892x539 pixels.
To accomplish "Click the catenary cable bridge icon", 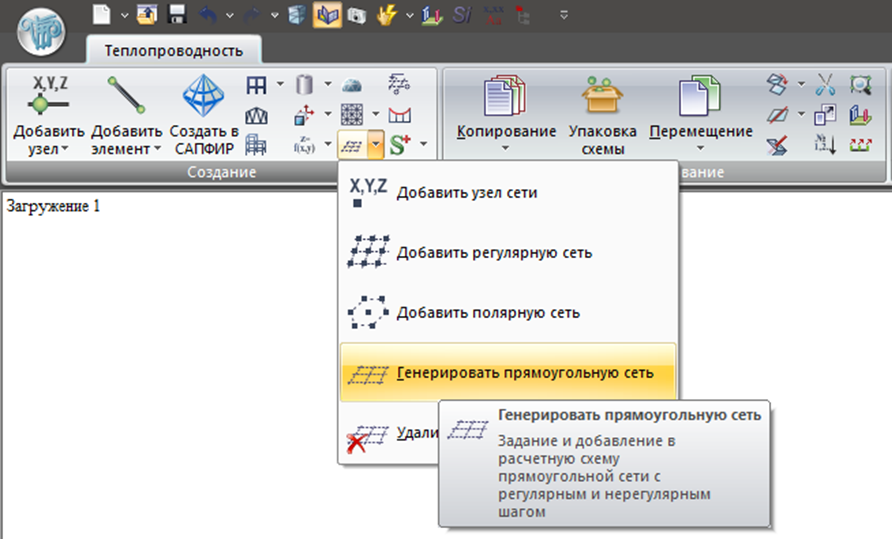I will [x=399, y=116].
